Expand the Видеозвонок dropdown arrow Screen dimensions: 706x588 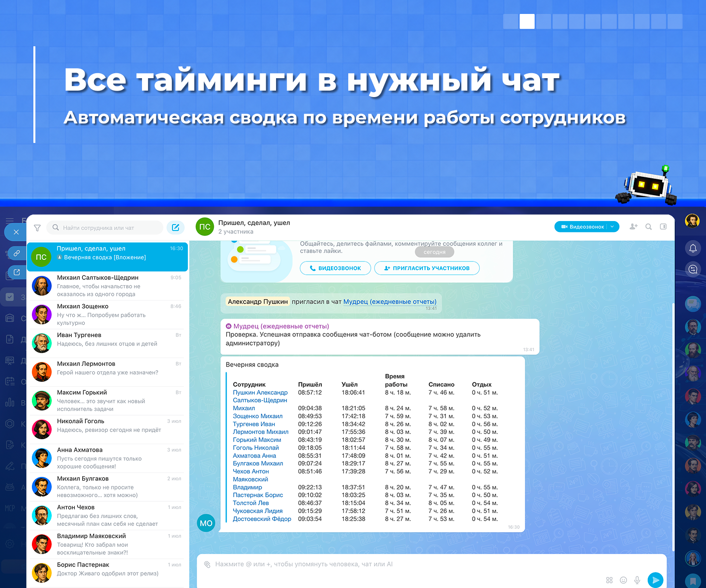point(612,227)
